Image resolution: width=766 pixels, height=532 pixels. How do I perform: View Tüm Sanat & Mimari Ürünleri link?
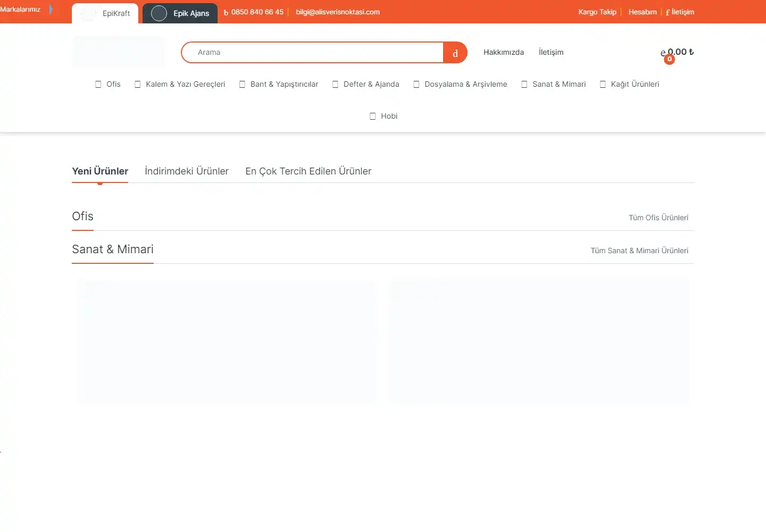click(639, 251)
